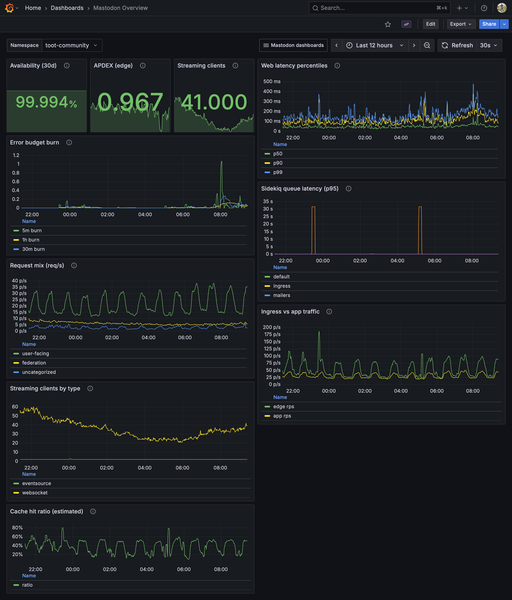
Task: Open Cache hit ratio (estimated) title menu
Action: pyautogui.click(x=46, y=512)
